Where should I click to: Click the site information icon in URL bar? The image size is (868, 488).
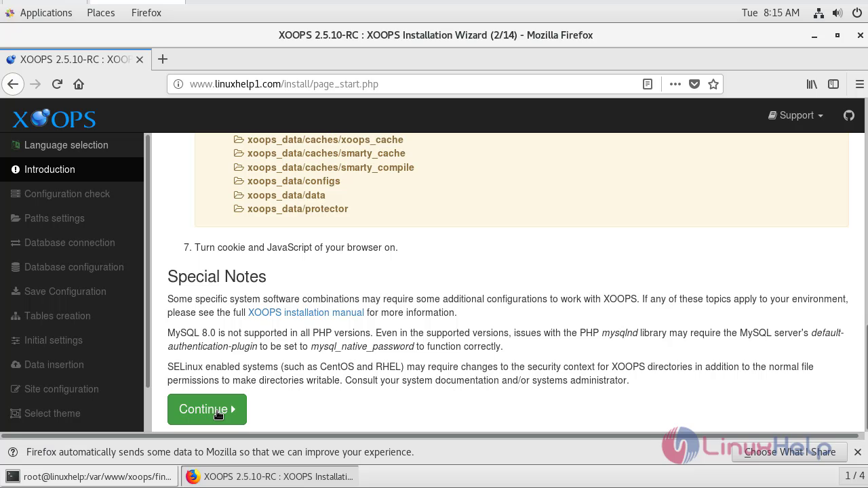tap(178, 84)
